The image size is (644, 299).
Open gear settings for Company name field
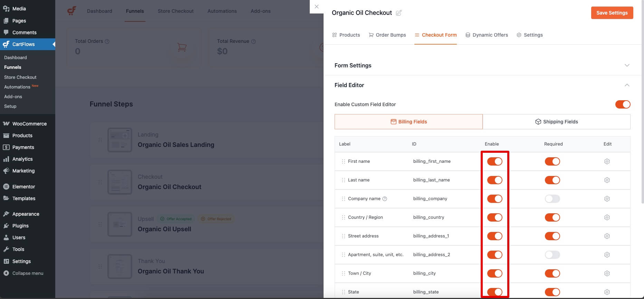607,199
